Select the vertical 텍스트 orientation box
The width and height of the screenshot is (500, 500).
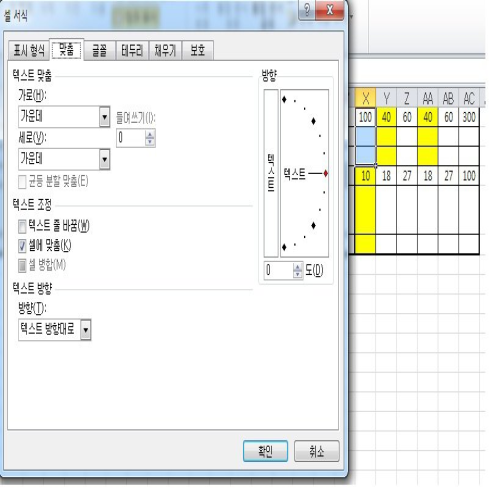click(x=271, y=173)
